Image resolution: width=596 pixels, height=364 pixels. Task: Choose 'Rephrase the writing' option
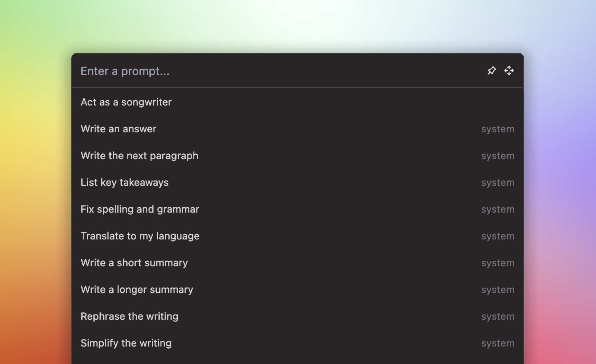pyautogui.click(x=129, y=316)
